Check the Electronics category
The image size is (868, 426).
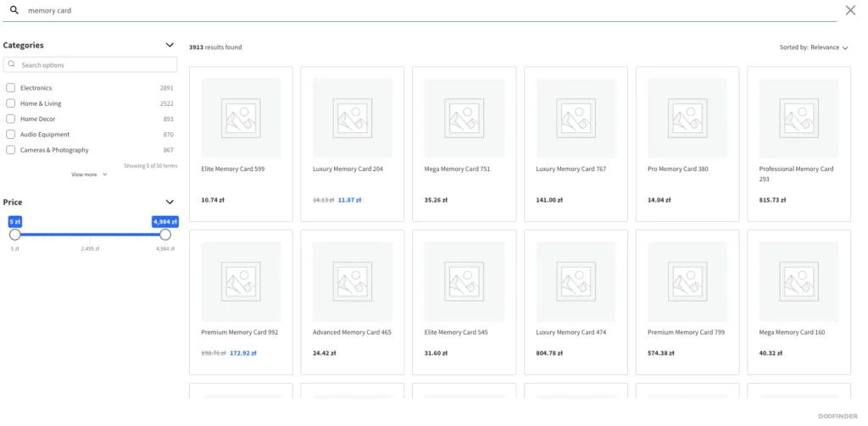click(10, 88)
